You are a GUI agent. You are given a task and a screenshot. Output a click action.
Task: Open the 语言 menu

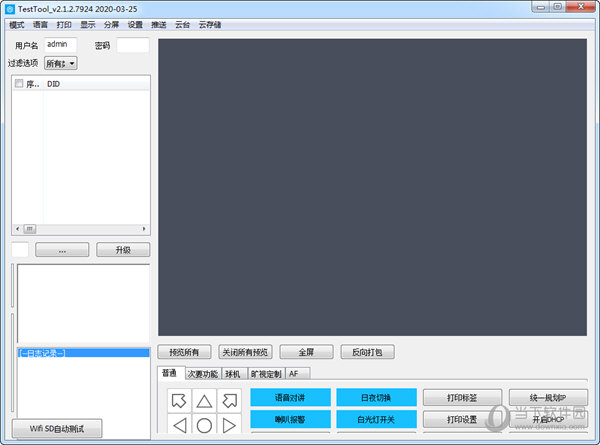(x=40, y=25)
